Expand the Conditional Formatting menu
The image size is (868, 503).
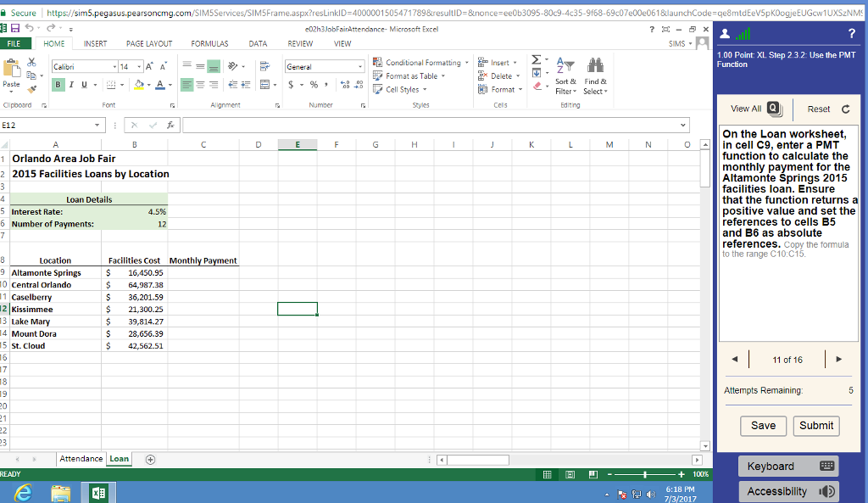tap(423, 63)
